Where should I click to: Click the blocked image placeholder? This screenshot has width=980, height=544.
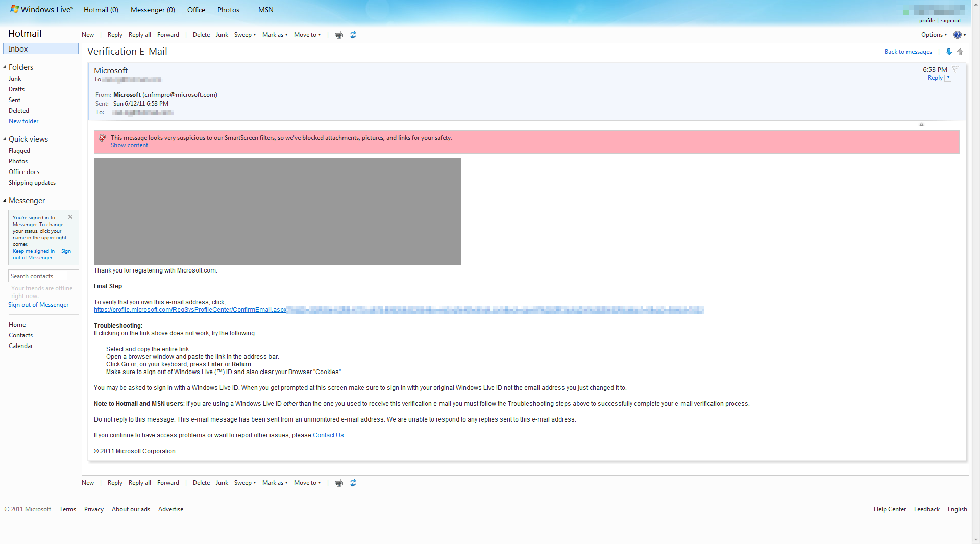pos(278,211)
